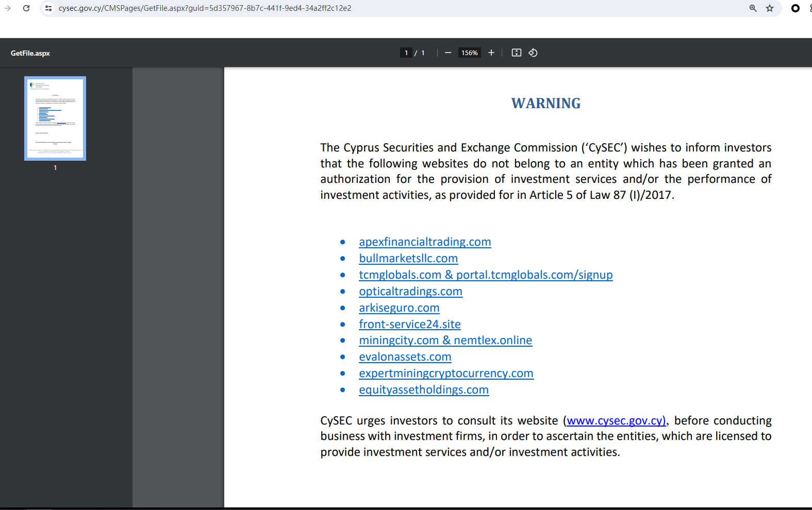Viewport: 812px width, 510px height.
Task: Visit the front-service24.site link
Action: tap(410, 325)
